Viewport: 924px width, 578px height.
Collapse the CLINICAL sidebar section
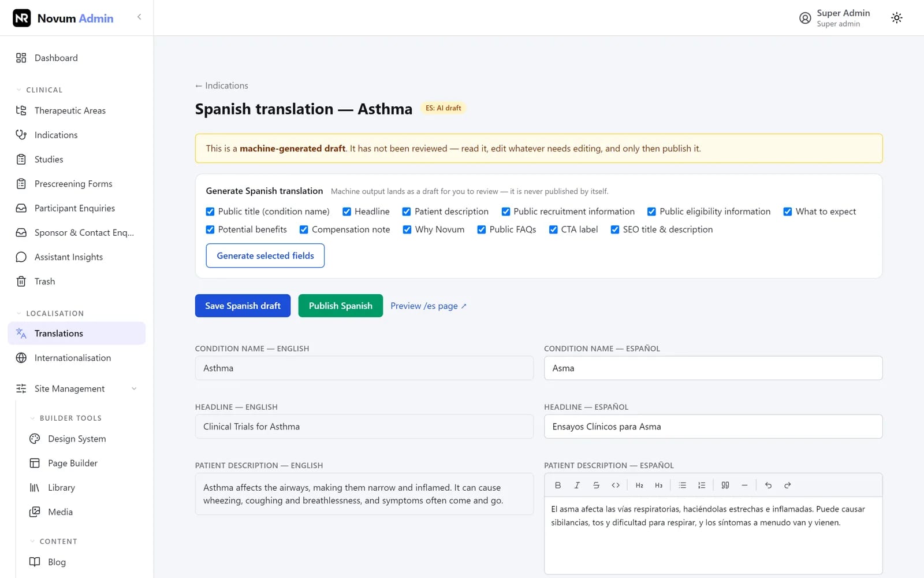point(39,90)
